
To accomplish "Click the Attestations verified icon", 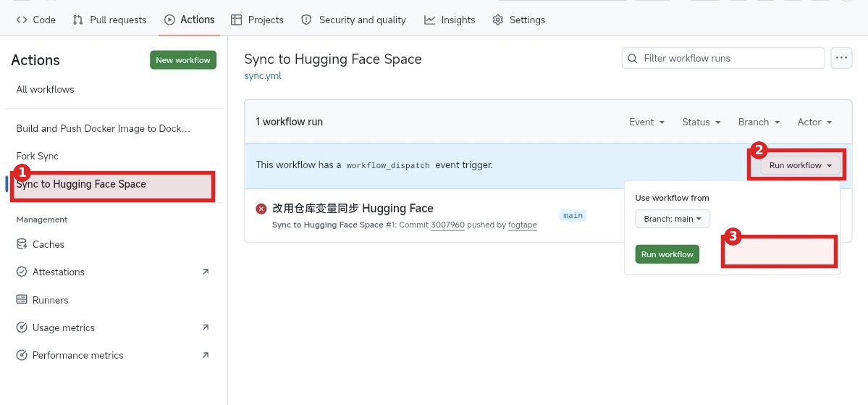I will (x=22, y=272).
